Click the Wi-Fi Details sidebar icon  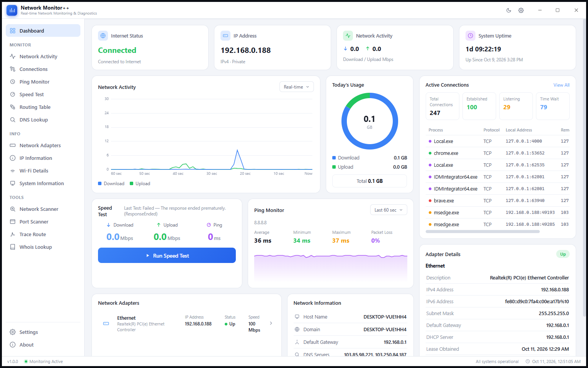[x=13, y=171]
